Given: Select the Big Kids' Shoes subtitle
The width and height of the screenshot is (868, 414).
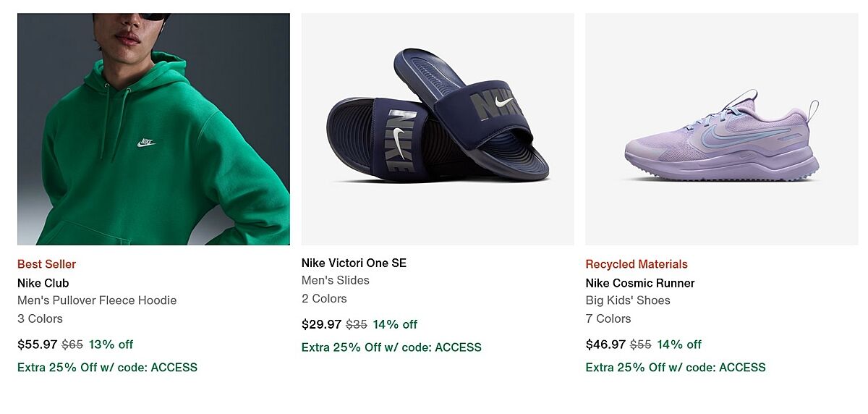Looking at the screenshot, I should coord(628,300).
